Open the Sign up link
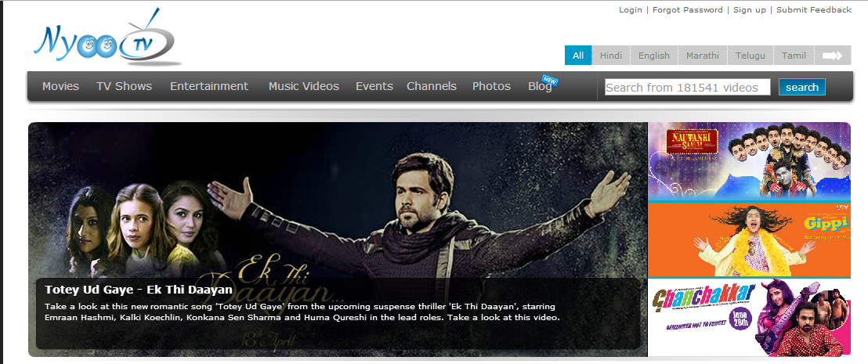Viewport: 868px width, 364px height. [x=750, y=10]
